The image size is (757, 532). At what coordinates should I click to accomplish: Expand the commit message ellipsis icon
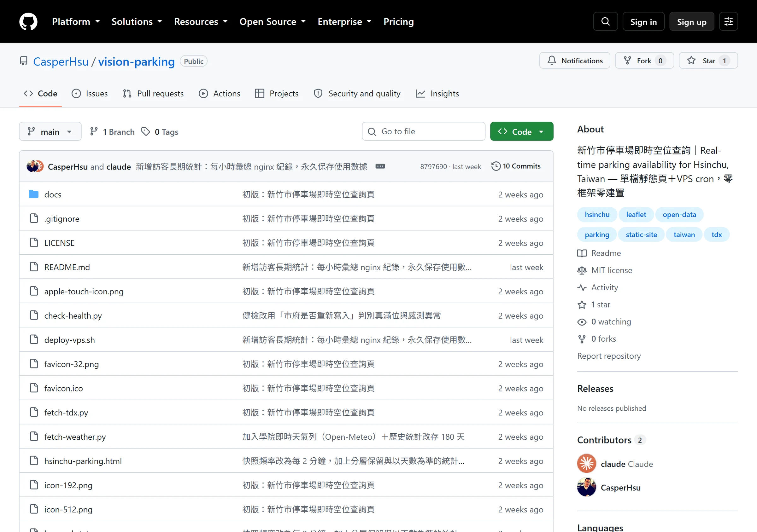coord(380,166)
